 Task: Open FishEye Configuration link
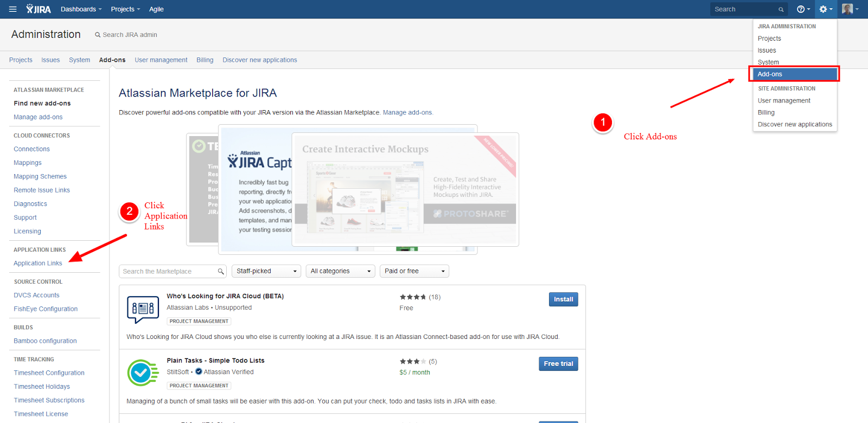46,309
